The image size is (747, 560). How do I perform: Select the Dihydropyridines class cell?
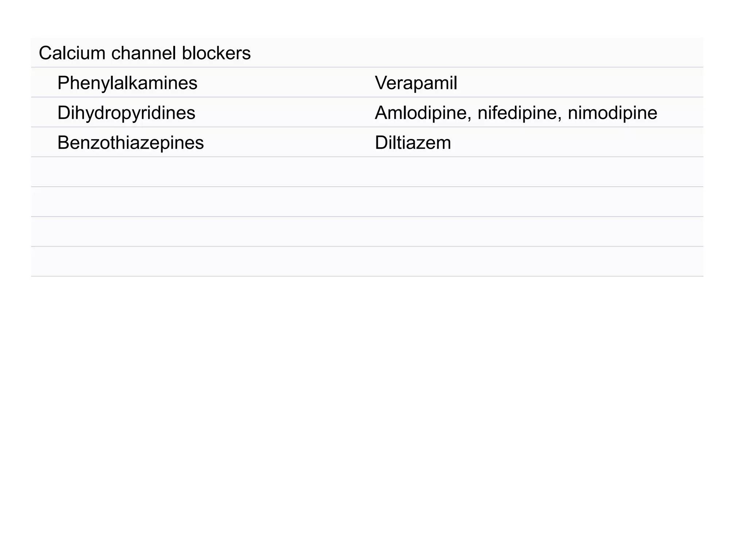tap(126, 113)
